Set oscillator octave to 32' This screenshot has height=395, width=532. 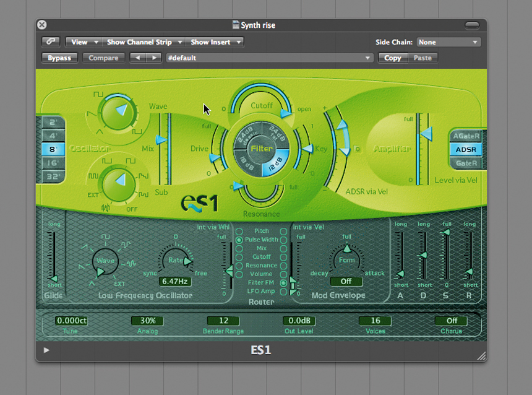click(x=53, y=176)
